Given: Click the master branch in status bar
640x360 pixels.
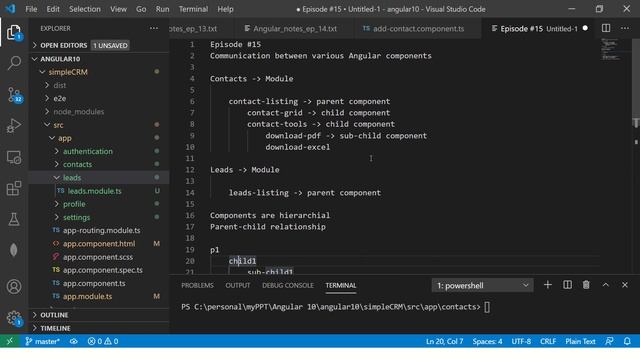Looking at the screenshot, I should pos(42,341).
